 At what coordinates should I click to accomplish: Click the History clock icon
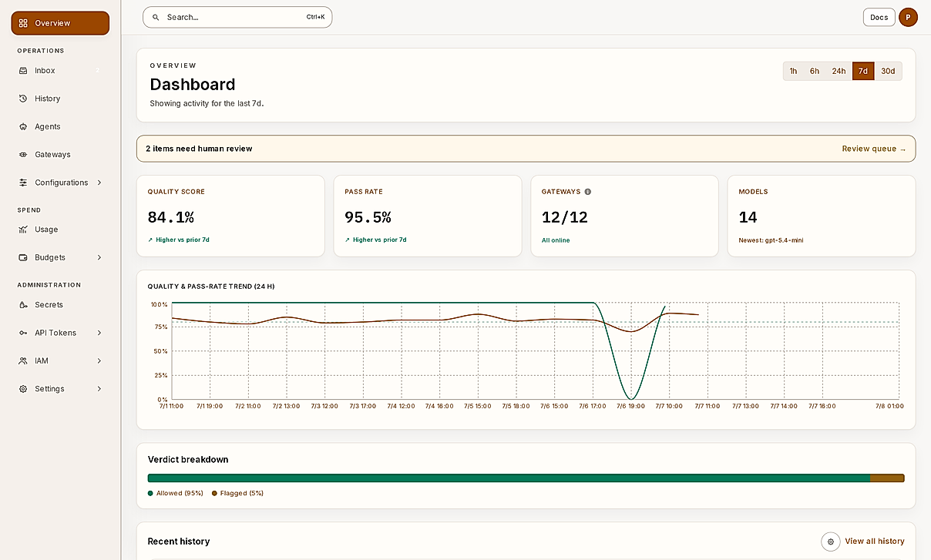(23, 99)
